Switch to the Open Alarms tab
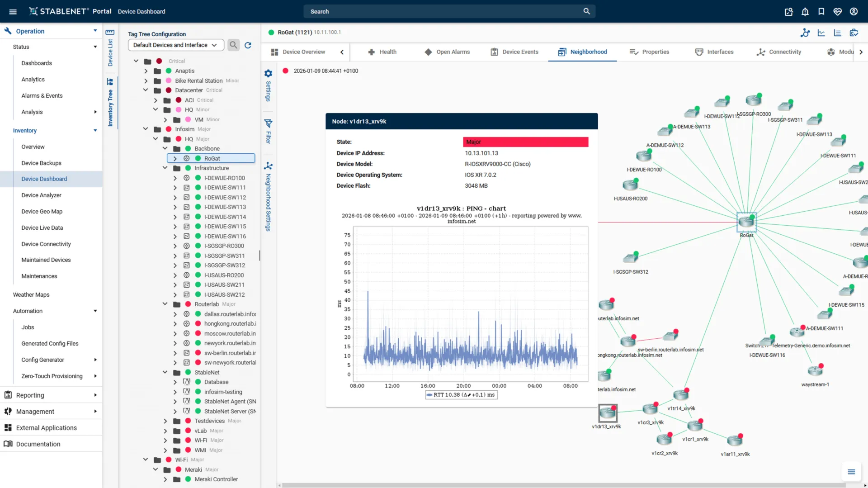Viewport: 868px width, 488px height. (x=447, y=52)
